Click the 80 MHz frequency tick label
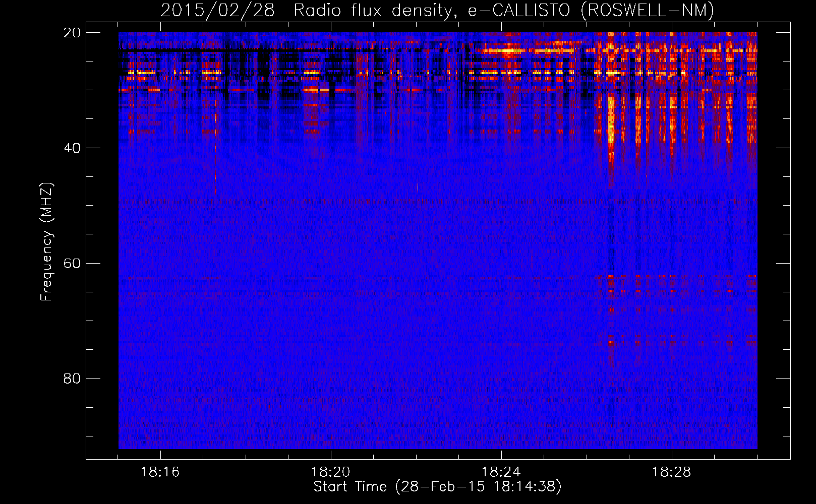This screenshot has height=504, width=816. click(72, 379)
